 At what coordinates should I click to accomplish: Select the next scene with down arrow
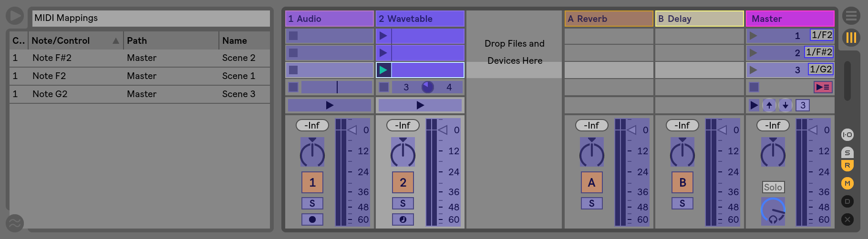point(785,105)
